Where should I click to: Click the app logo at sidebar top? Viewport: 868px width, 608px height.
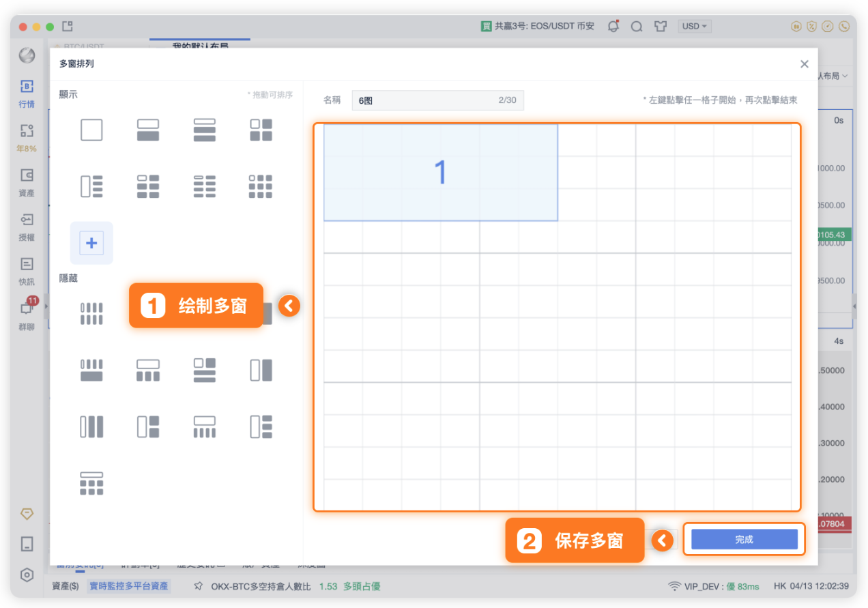coord(27,55)
